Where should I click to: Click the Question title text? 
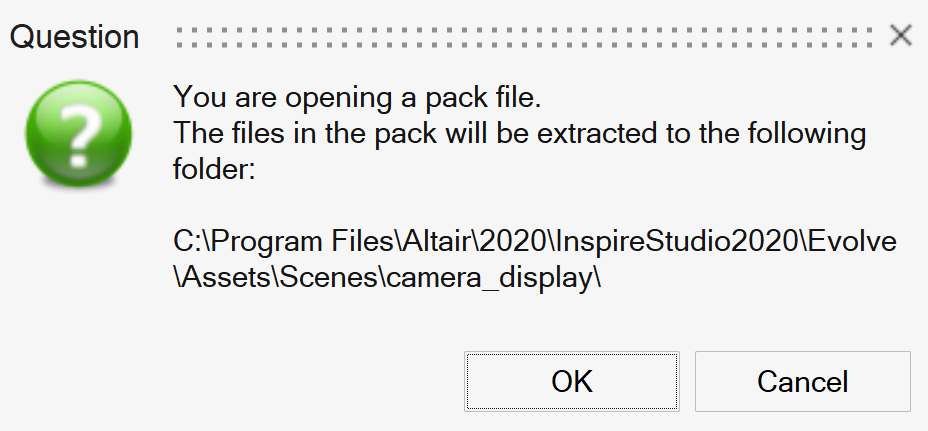point(74,38)
